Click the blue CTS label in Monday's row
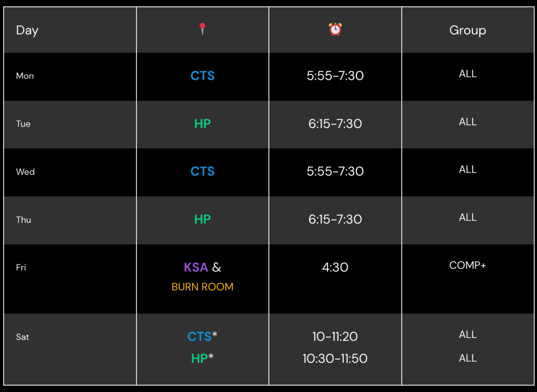Viewport: 537px width, 392px height. (x=203, y=76)
